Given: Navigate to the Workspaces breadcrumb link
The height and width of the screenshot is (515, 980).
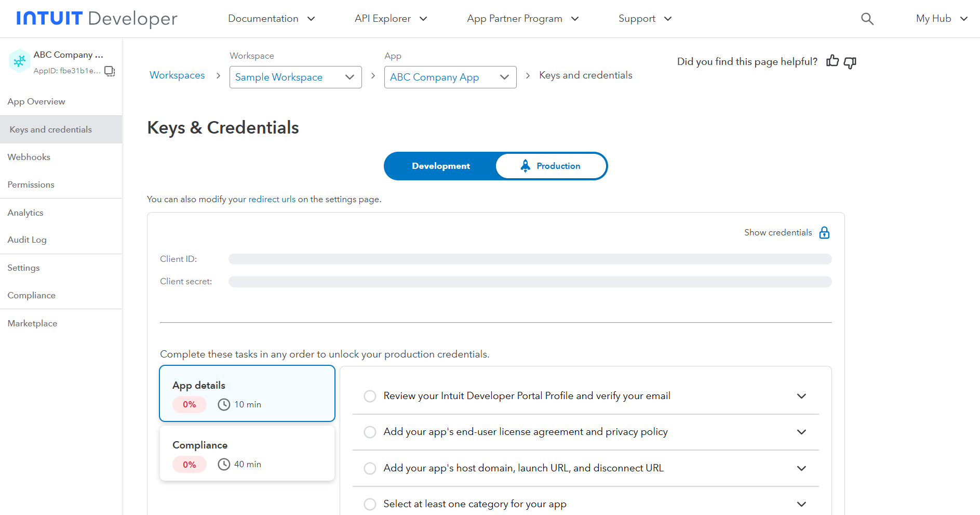Looking at the screenshot, I should [177, 75].
